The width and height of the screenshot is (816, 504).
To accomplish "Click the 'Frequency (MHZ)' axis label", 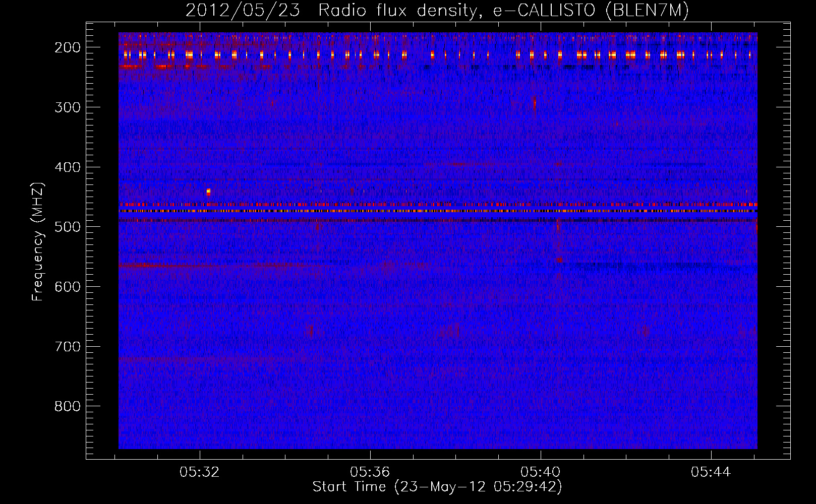I will (38, 241).
